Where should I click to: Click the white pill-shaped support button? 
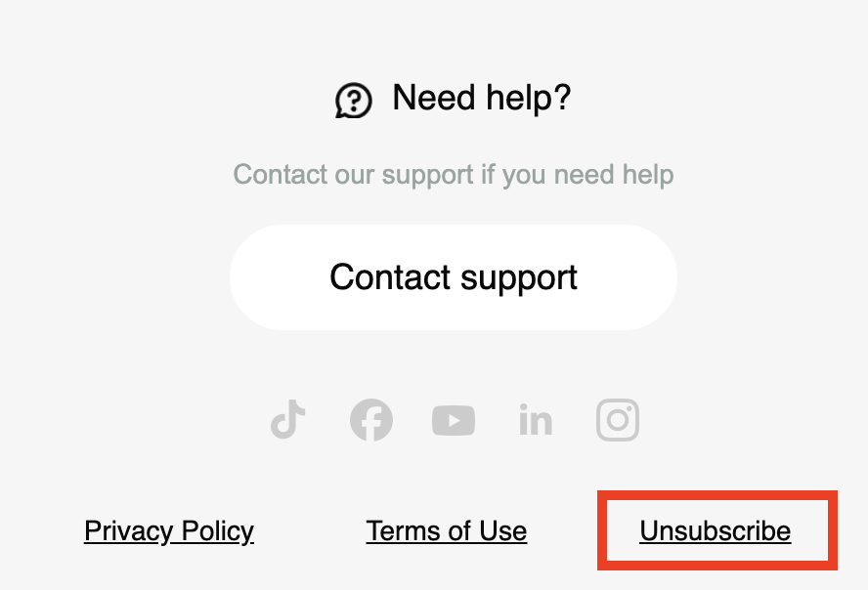tap(454, 277)
